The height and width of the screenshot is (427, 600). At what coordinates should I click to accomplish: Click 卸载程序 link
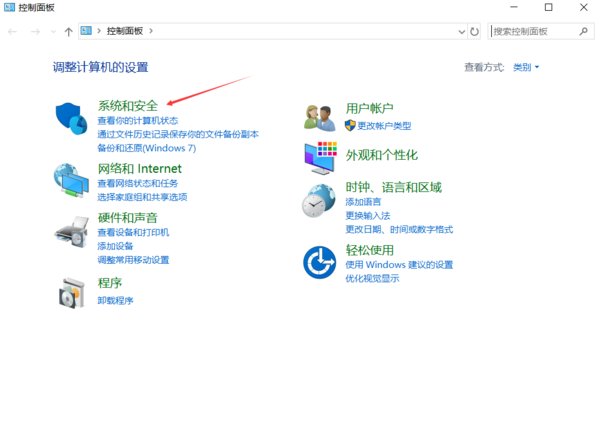pyautogui.click(x=115, y=300)
